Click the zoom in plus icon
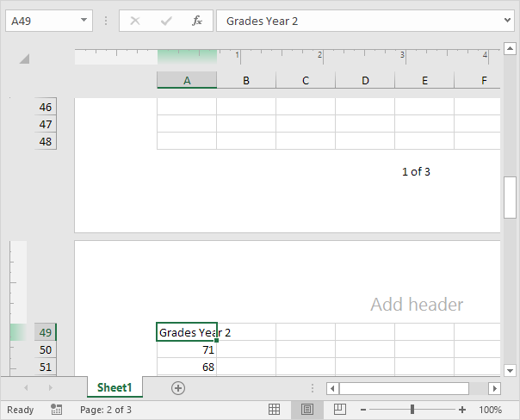Viewport: 520px width, 420px height. pyautogui.click(x=462, y=410)
